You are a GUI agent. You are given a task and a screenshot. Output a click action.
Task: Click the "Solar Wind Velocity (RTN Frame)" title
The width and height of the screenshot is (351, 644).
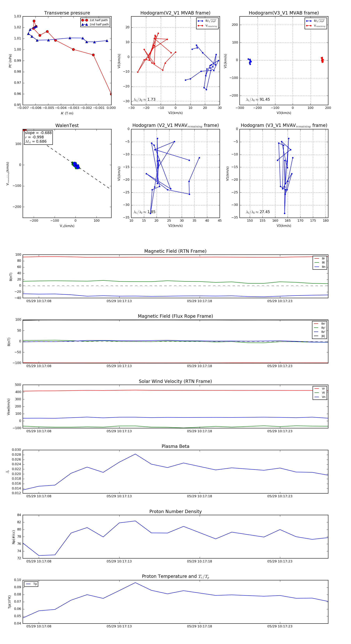coord(175,382)
